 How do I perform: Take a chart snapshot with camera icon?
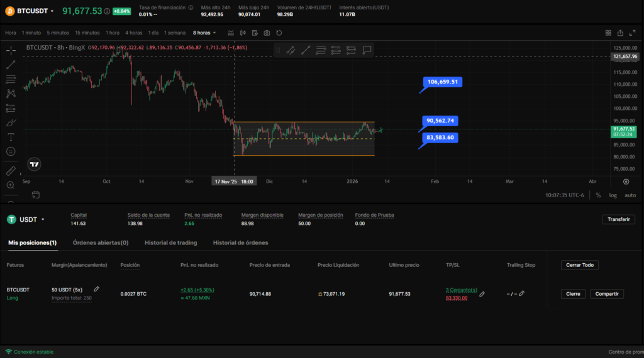pyautogui.click(x=267, y=33)
